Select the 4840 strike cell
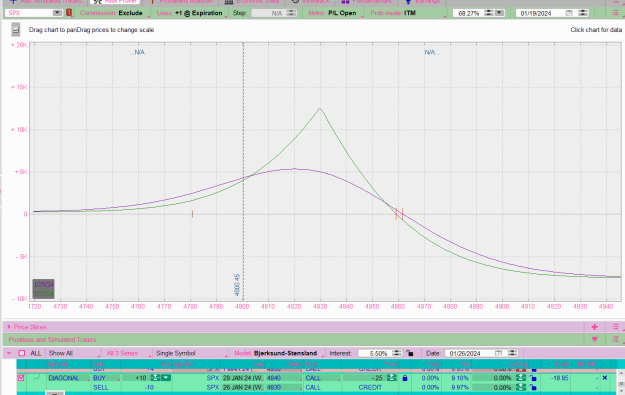 283,378
